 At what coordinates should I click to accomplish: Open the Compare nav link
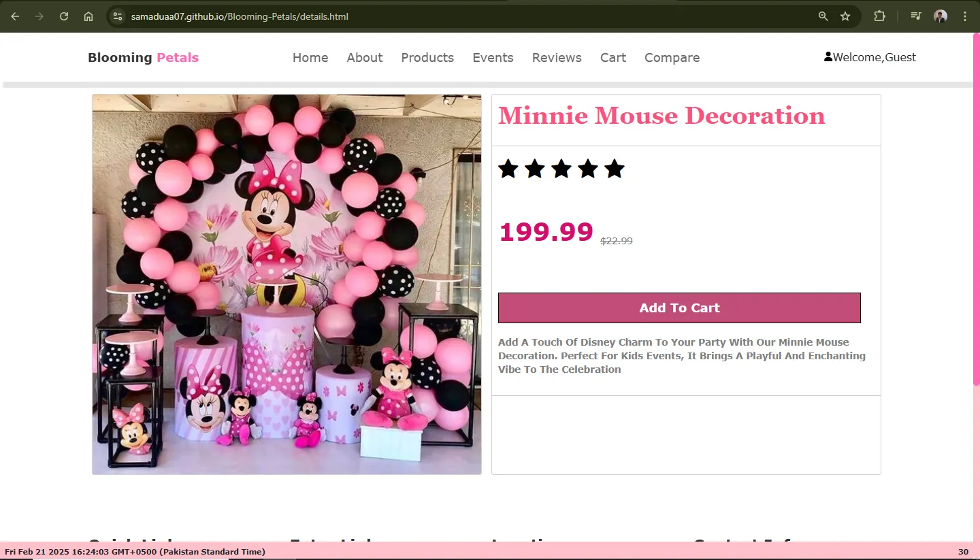click(672, 58)
